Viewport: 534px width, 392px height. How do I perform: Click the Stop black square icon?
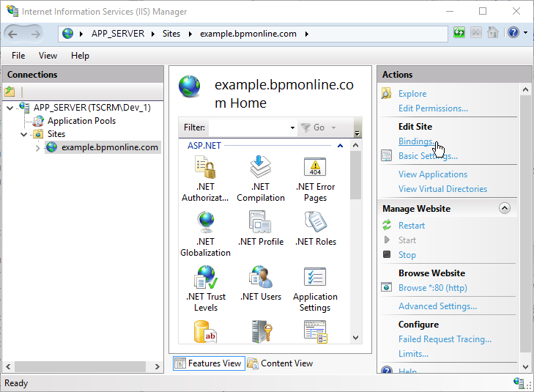[387, 254]
